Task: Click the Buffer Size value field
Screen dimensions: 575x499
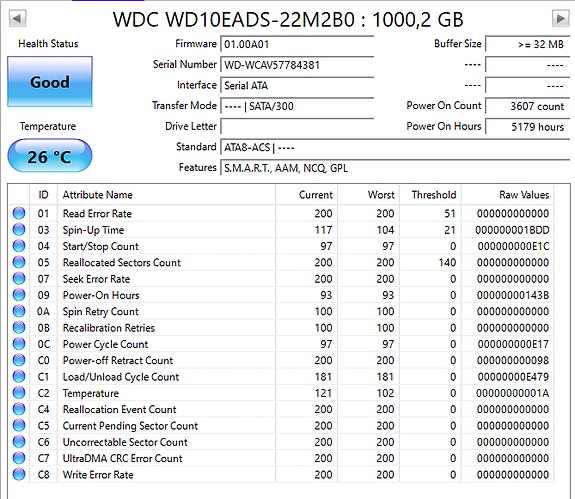Action: (x=528, y=44)
